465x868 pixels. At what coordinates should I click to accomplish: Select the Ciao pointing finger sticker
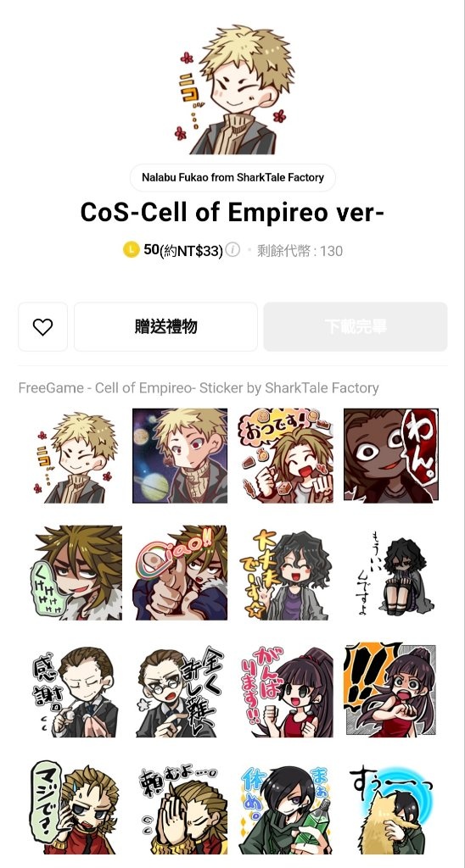point(180,573)
